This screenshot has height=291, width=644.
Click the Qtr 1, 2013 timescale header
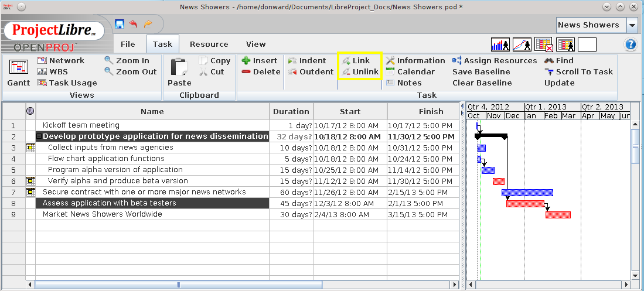[x=553, y=107]
